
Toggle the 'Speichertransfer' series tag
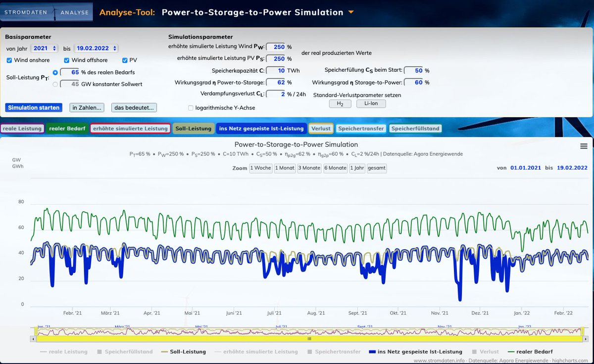point(361,129)
